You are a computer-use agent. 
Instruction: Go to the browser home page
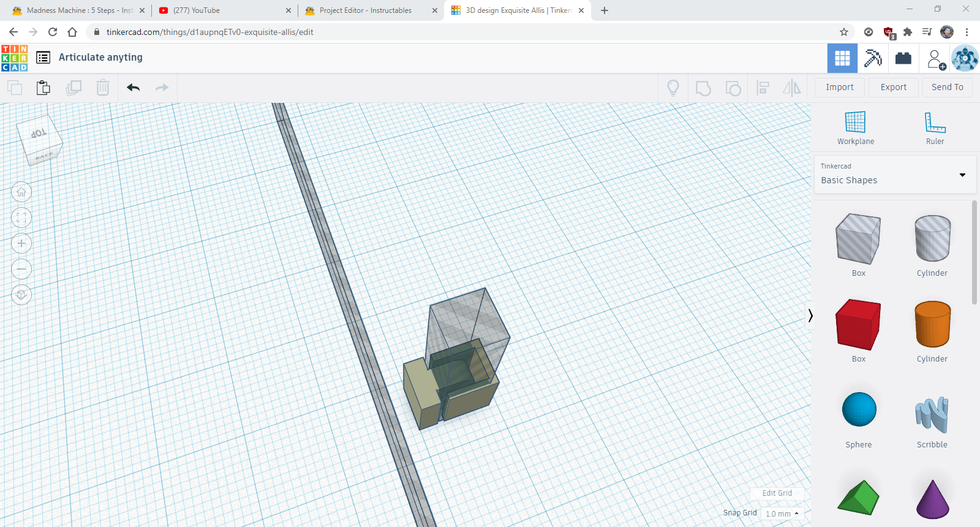(x=72, y=32)
